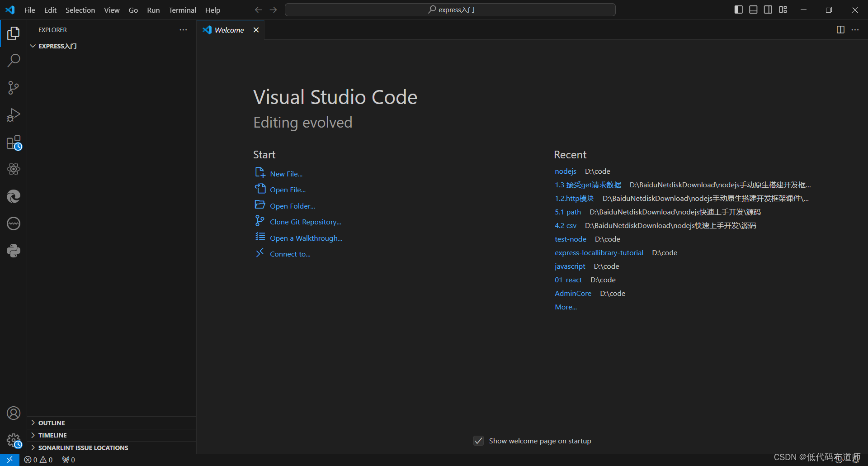868x466 pixels.
Task: Open recent folder javascript
Action: [x=570, y=266]
